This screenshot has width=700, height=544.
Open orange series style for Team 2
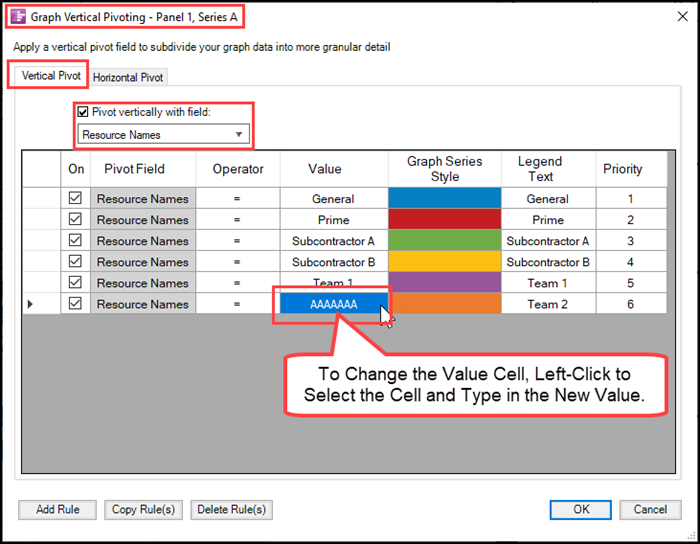[445, 303]
